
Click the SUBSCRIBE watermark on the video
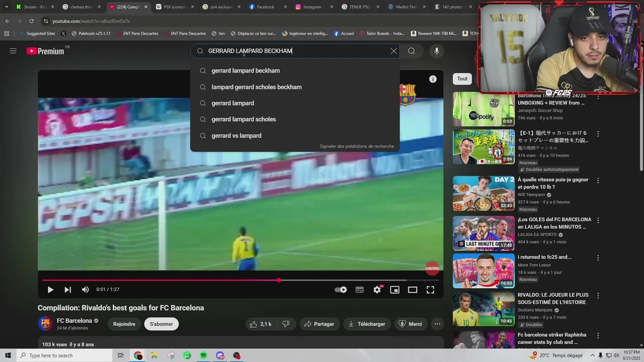click(x=432, y=268)
